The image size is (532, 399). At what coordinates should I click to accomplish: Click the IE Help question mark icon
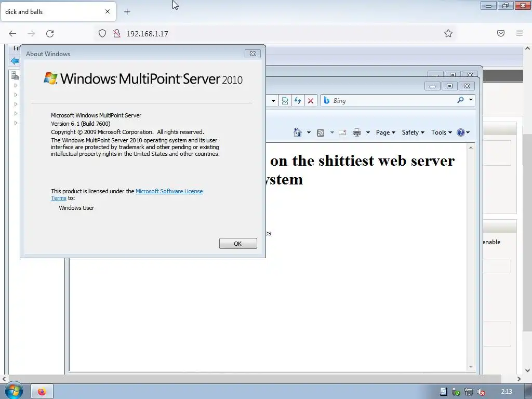[460, 132]
